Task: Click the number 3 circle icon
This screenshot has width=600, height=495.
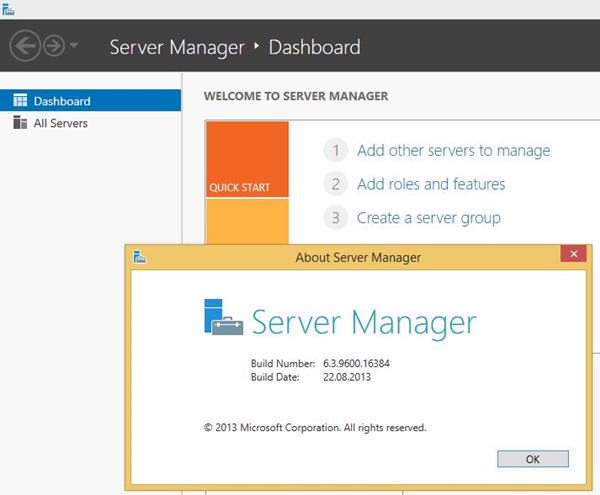Action: (x=336, y=217)
